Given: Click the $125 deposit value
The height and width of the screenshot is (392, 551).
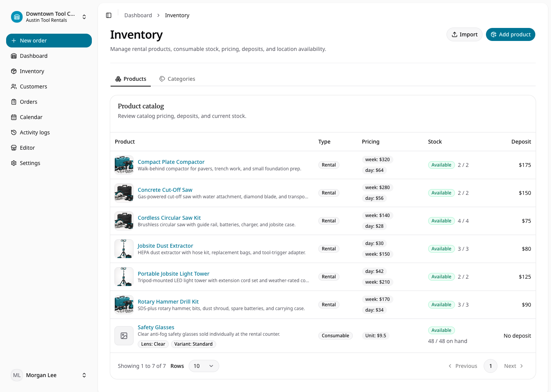Looking at the screenshot, I should pyautogui.click(x=525, y=277).
